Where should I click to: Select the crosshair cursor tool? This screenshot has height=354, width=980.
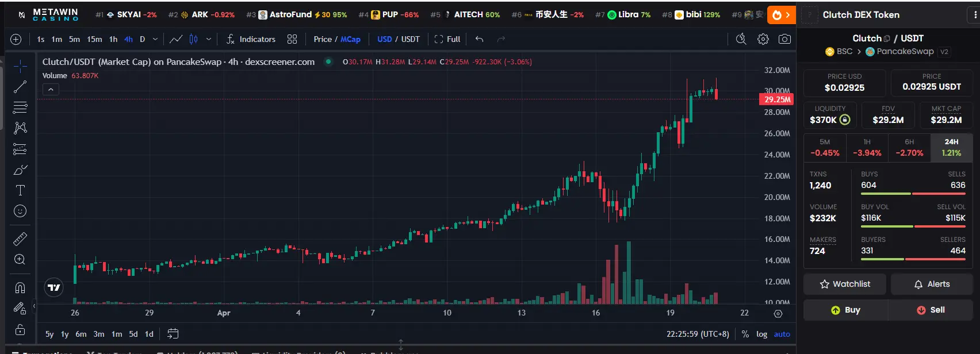click(20, 67)
